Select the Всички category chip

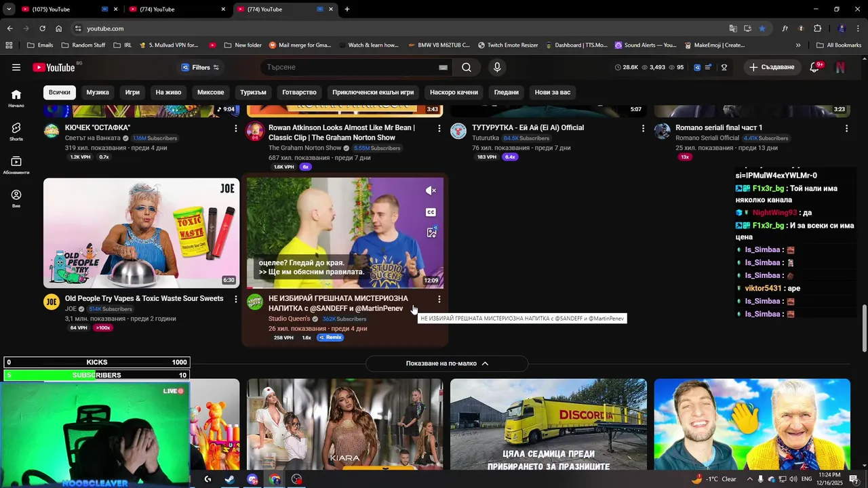coord(60,92)
